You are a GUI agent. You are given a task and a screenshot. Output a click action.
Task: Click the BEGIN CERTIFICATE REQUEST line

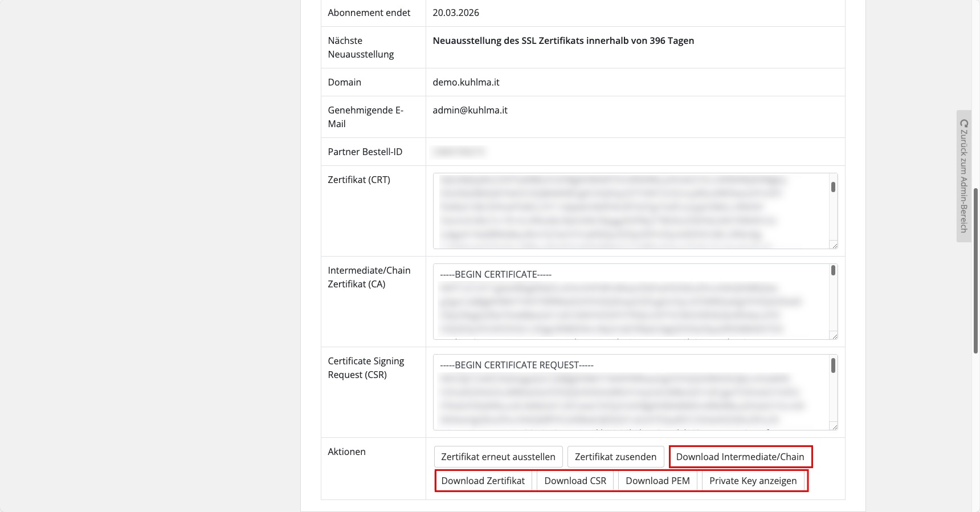pyautogui.click(x=517, y=365)
